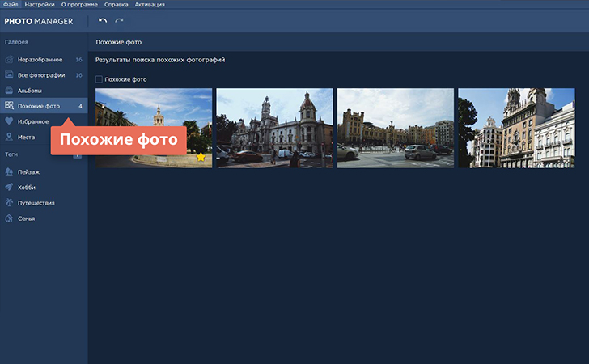
Task: Open Места in the sidebar
Action: click(26, 137)
